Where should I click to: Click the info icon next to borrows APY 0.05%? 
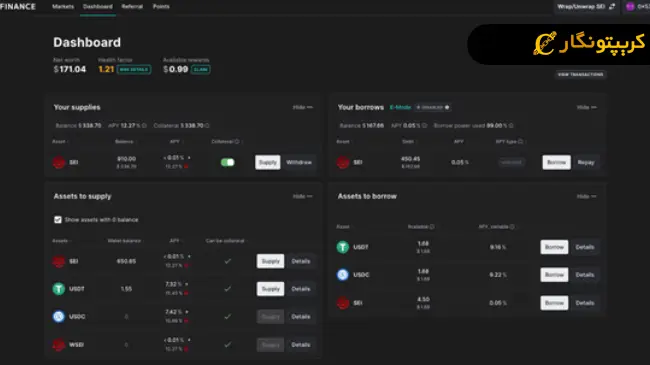(424, 126)
